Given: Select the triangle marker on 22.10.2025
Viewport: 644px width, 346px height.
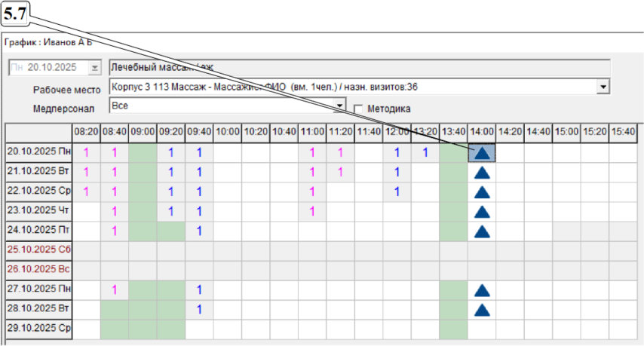Looking at the screenshot, I should 483,192.
